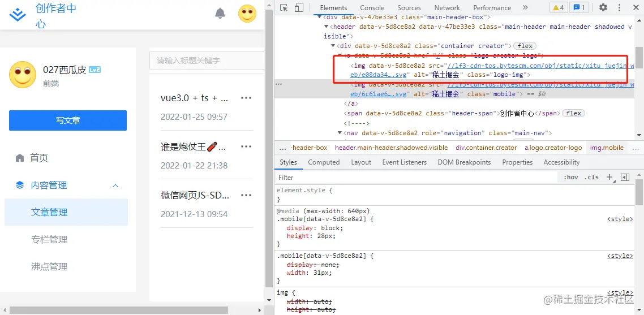Add a new style rule with plus icon
The width and height of the screenshot is (644, 315).
(x=609, y=178)
